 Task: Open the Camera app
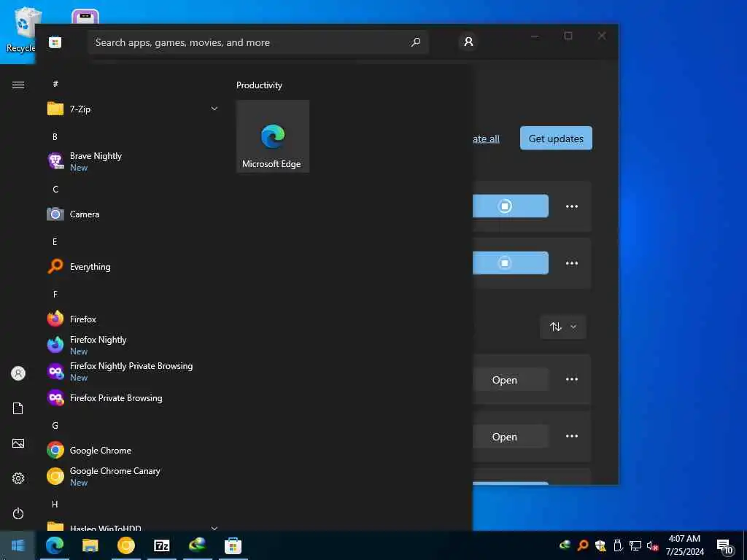(x=133, y=214)
